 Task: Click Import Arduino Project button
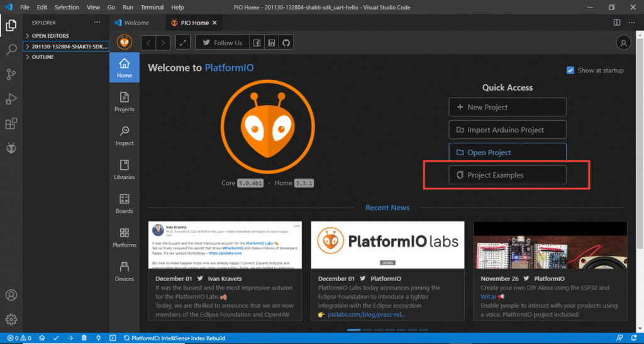(x=508, y=130)
